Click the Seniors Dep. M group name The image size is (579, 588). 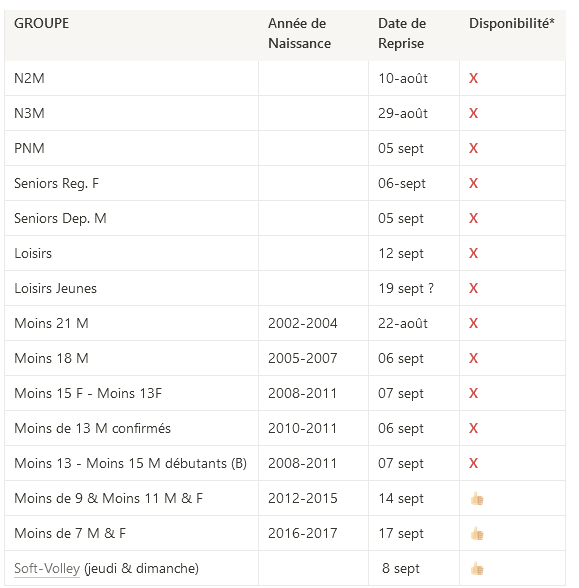click(60, 218)
